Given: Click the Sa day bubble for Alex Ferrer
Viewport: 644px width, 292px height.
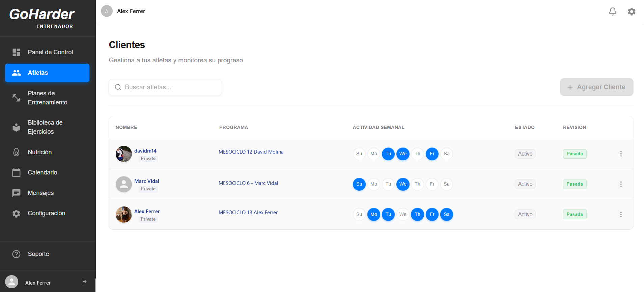Looking at the screenshot, I should coord(447,215).
